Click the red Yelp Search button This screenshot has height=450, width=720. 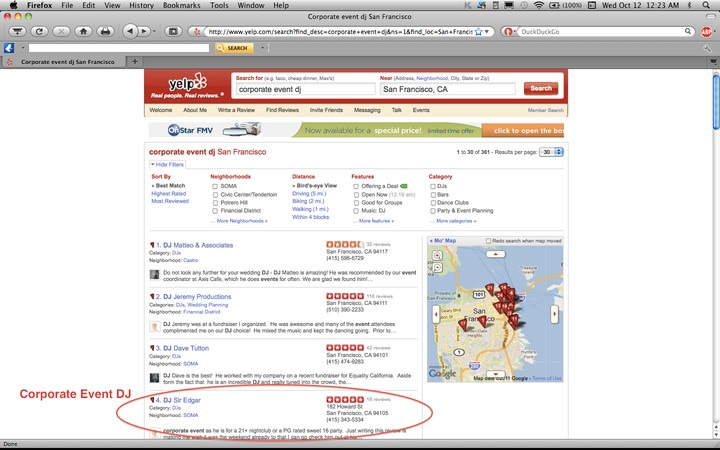(x=541, y=89)
